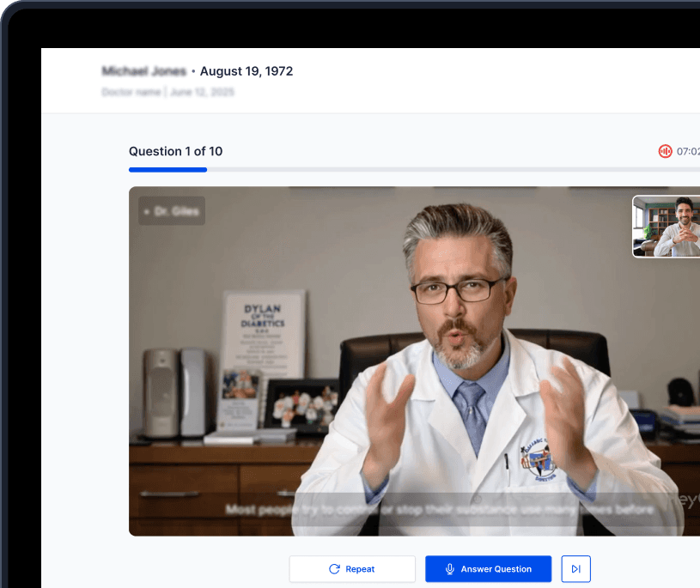Click the Michael Jones patient name

pos(143,71)
